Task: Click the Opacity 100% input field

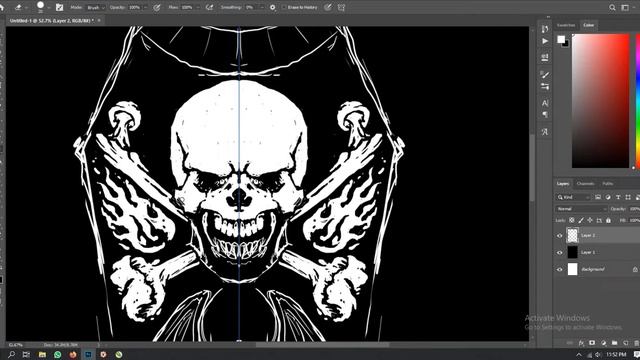Action: tap(134, 8)
